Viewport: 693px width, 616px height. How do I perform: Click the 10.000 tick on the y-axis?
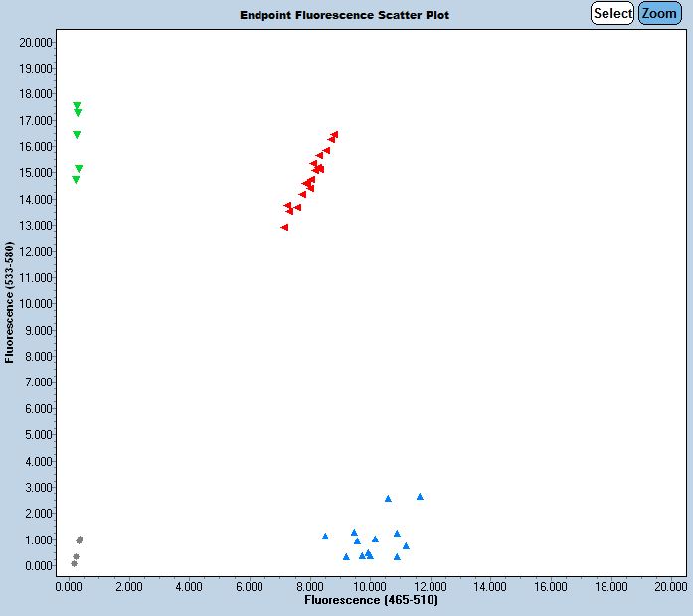pos(36,304)
